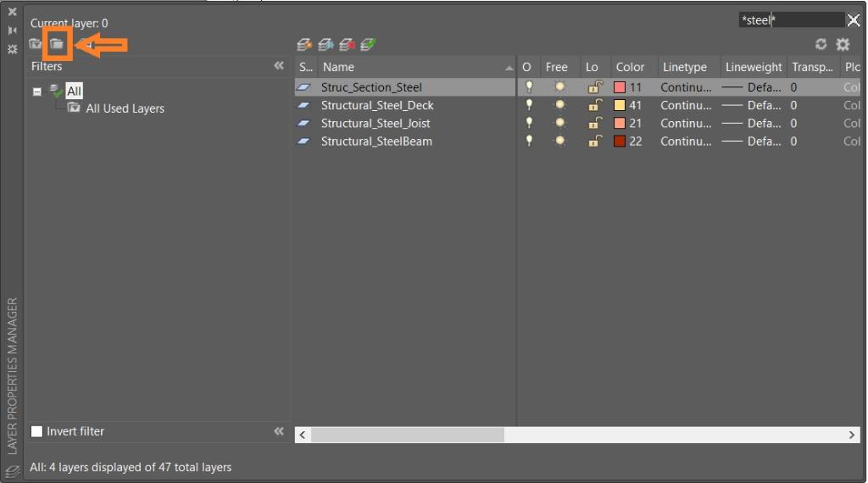This screenshot has height=483, width=868.
Task: Select Structural_SteelBeam layer name
Action: tap(376, 141)
